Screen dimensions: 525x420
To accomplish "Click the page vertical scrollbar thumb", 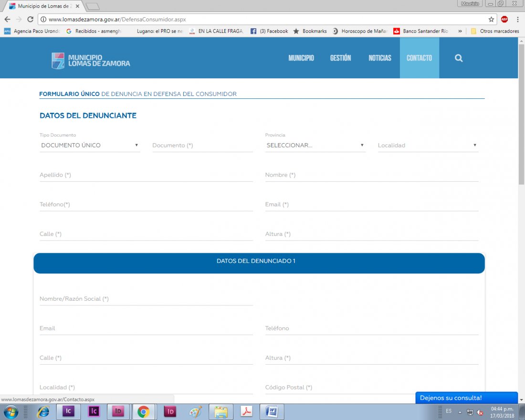I will 521,114.
